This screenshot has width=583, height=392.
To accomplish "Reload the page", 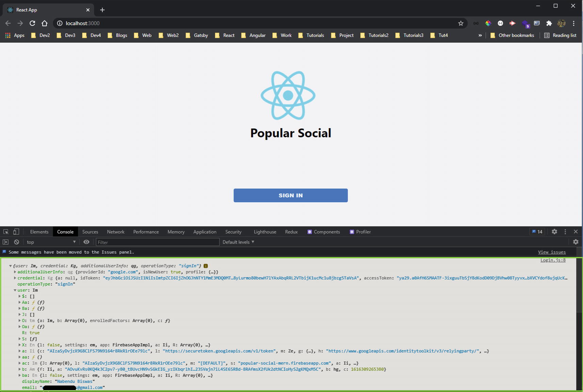I will tap(32, 23).
